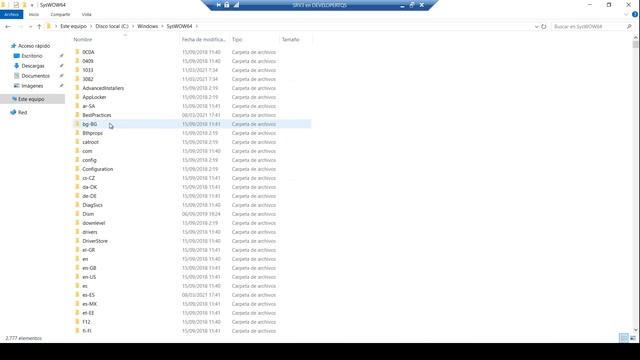Sort by Nombre column header
This screenshot has width=640, height=360.
(83, 40)
